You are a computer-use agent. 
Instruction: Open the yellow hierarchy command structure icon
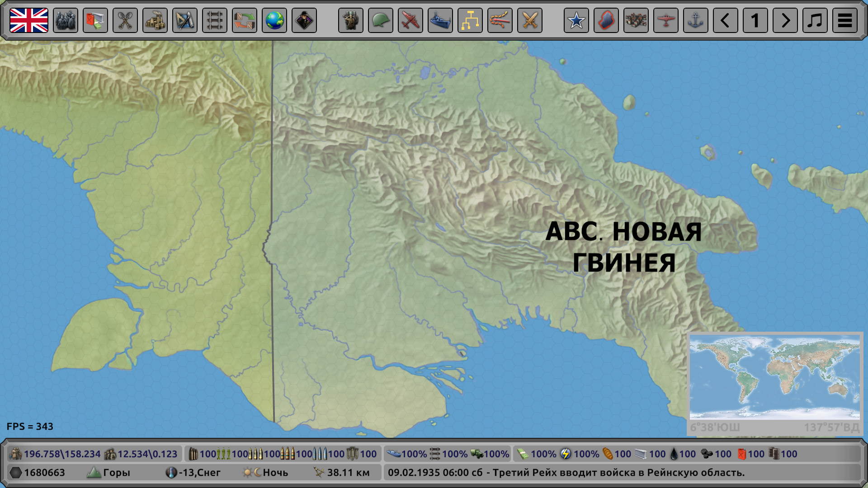[x=470, y=20]
